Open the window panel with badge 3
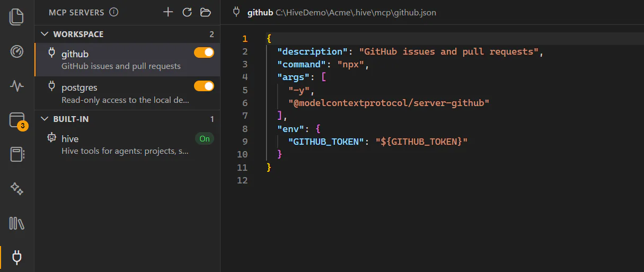The image size is (644, 272). [x=17, y=120]
